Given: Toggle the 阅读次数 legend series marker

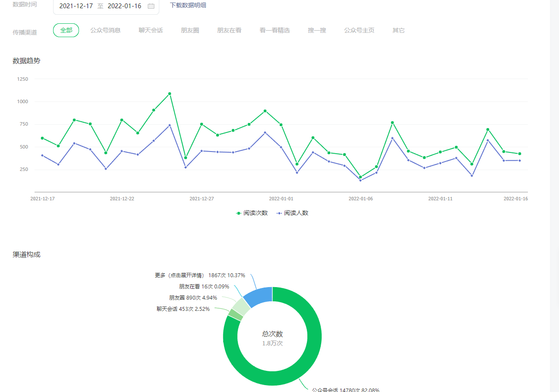Looking at the screenshot, I should [239, 213].
